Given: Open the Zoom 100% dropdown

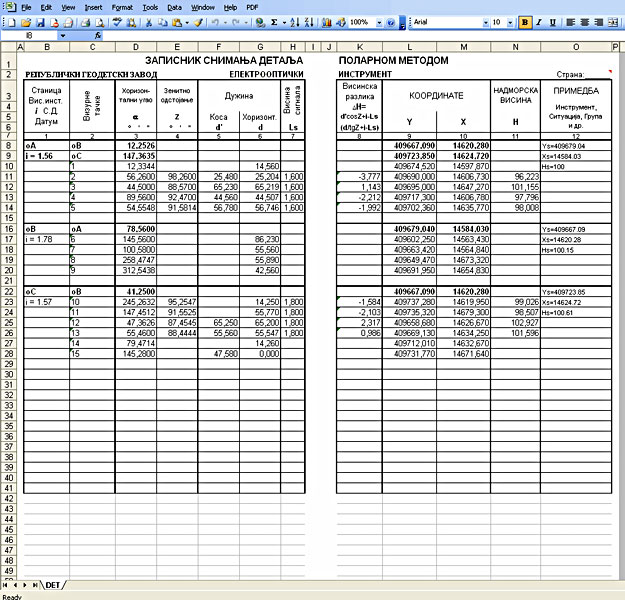Looking at the screenshot, I should (380, 21).
